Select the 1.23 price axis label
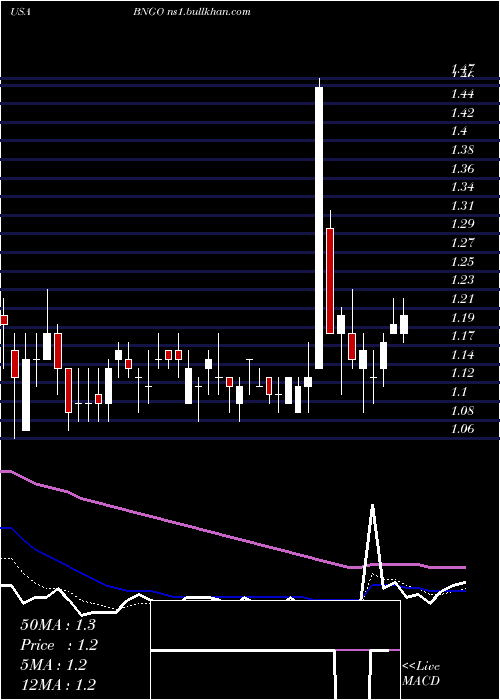The height and width of the screenshot is (700, 500). coord(462,280)
